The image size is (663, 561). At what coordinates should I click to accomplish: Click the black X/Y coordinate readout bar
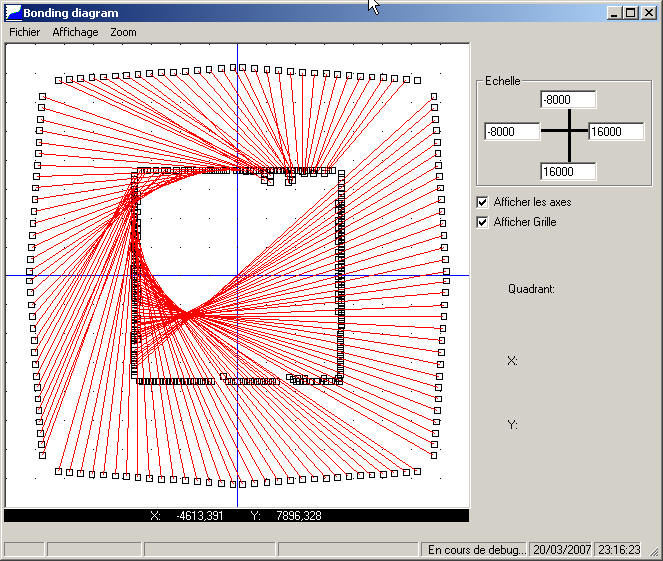coord(237,516)
